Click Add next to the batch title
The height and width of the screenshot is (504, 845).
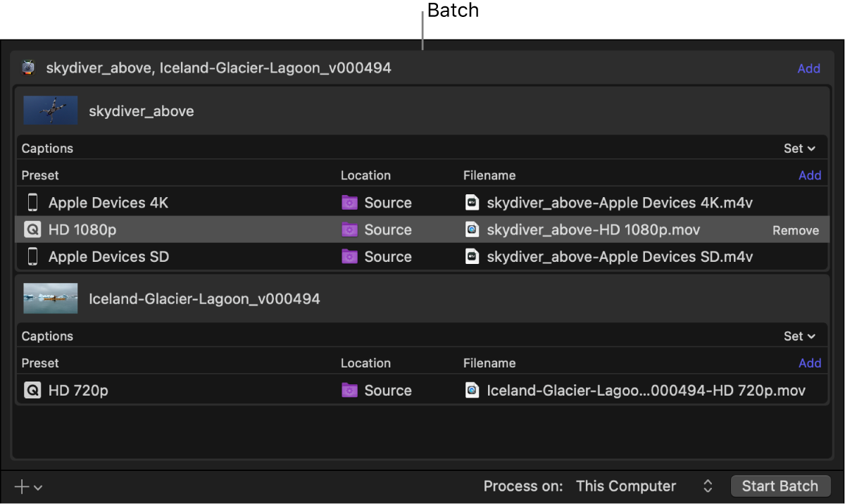[x=808, y=68]
